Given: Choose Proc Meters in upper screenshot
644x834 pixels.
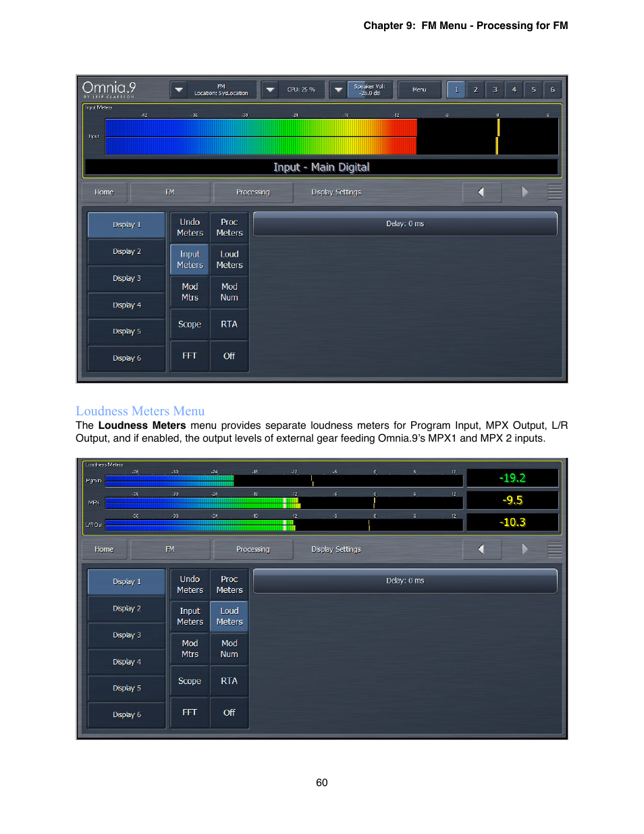Looking at the screenshot, I should point(230,228).
